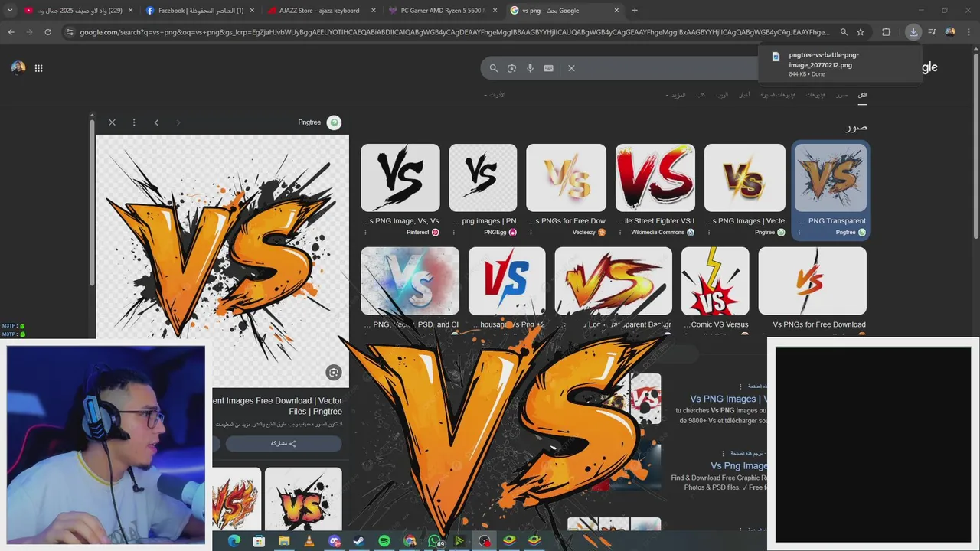Open options dots under Pinterest VS result
Image resolution: width=980 pixels, height=551 pixels.
(365, 232)
